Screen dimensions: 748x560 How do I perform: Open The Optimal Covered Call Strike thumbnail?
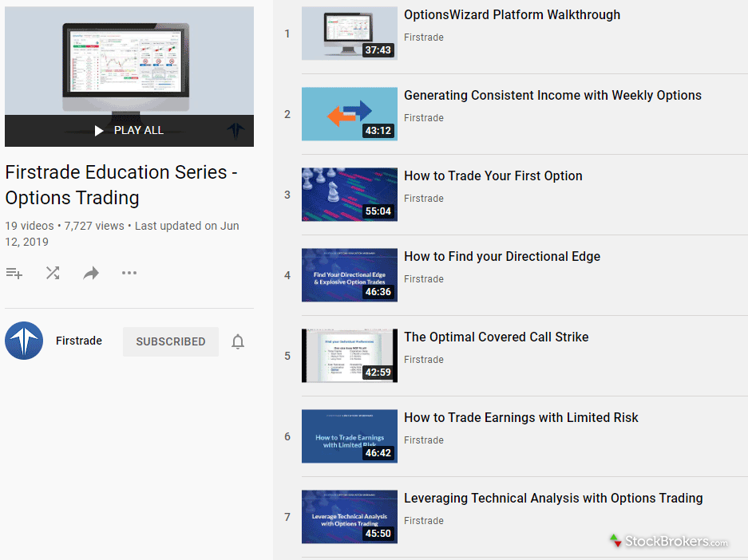pyautogui.click(x=349, y=356)
